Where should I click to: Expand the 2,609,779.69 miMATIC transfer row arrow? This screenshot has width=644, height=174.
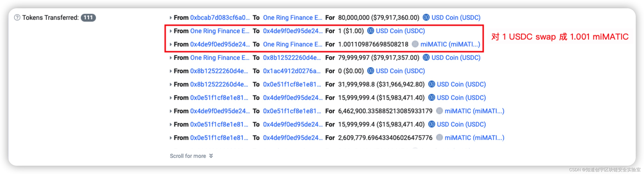pyautogui.click(x=171, y=138)
